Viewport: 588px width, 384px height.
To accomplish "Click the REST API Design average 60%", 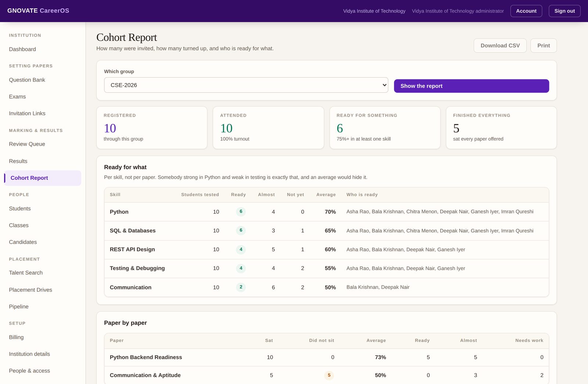I will pos(330,249).
